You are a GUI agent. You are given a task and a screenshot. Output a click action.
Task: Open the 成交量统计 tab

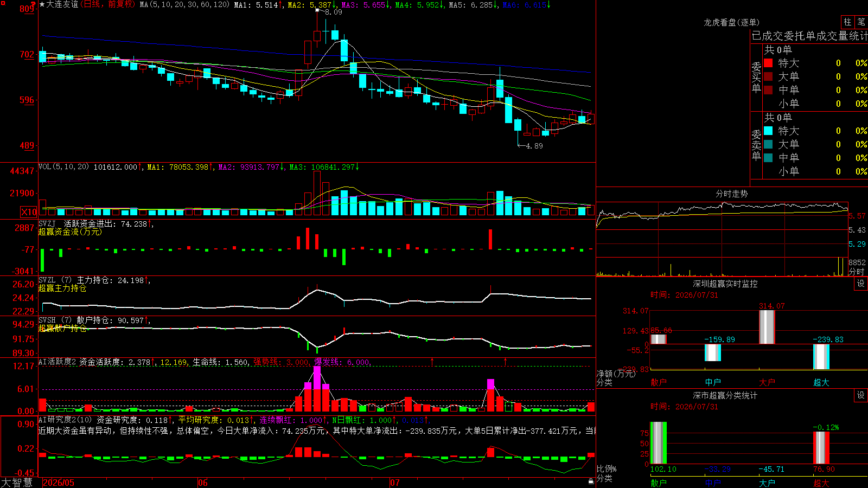click(x=842, y=36)
